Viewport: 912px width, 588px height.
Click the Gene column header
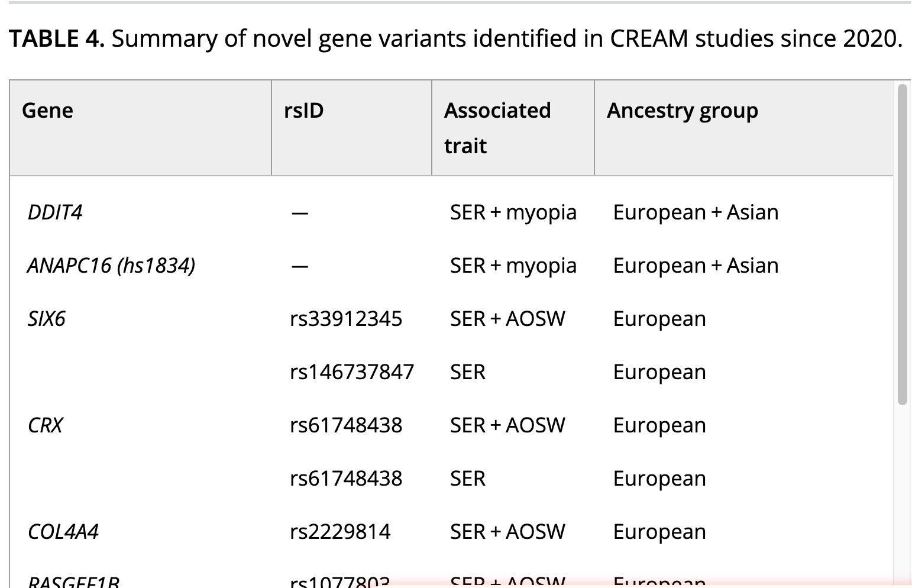[140, 128]
